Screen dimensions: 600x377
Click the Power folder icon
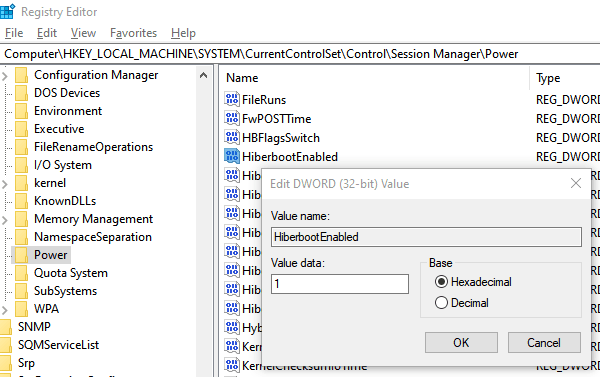coord(21,255)
